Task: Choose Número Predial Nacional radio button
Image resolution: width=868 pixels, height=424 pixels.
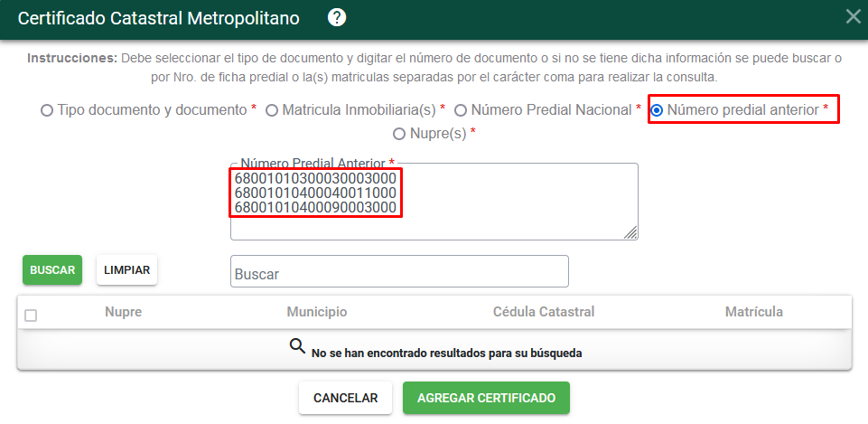Action: tap(461, 110)
